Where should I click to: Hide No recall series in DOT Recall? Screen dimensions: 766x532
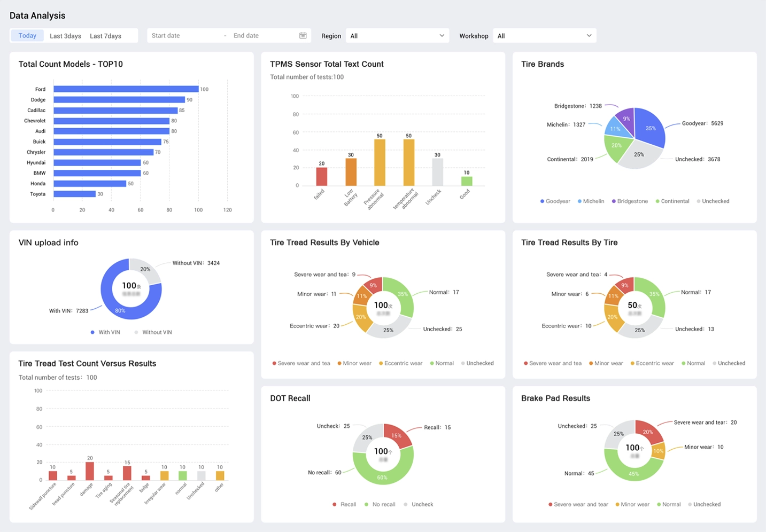click(x=380, y=504)
